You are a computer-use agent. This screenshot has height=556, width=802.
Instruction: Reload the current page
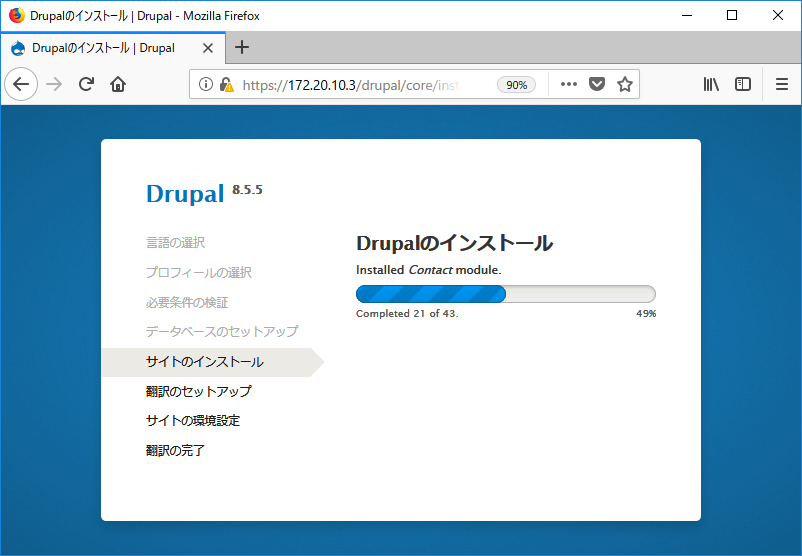pyautogui.click(x=86, y=84)
